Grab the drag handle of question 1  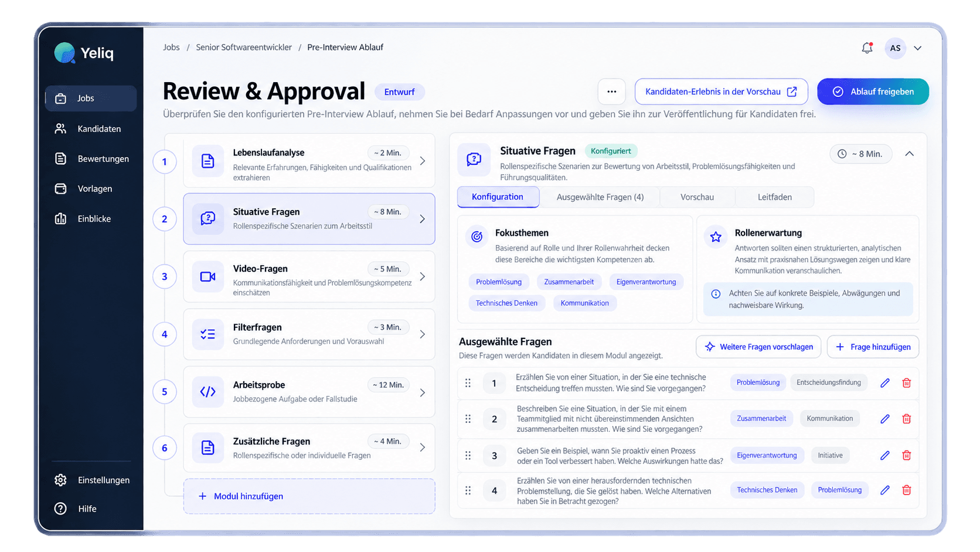tap(468, 383)
